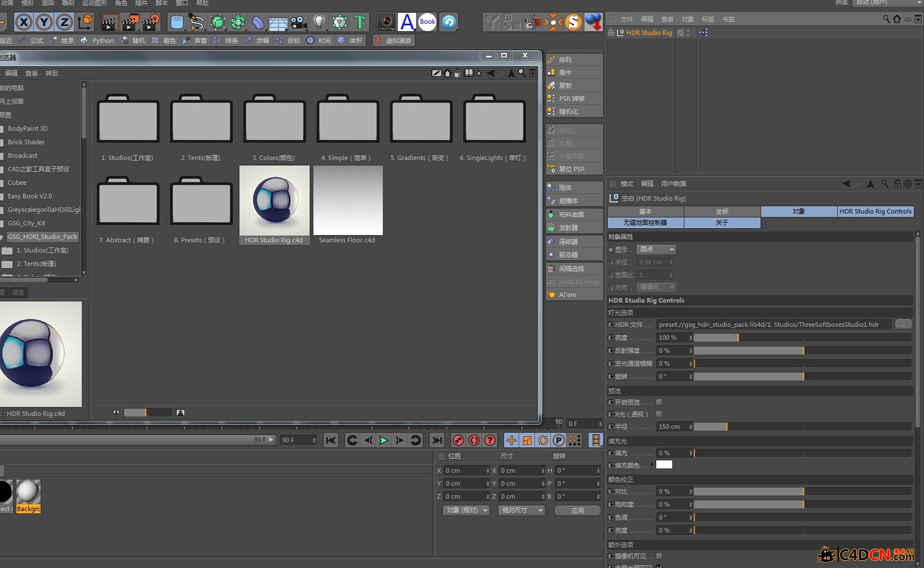The width and height of the screenshot is (924, 568).
Task: Toggle rotation keyframe recording icon
Action: [543, 440]
